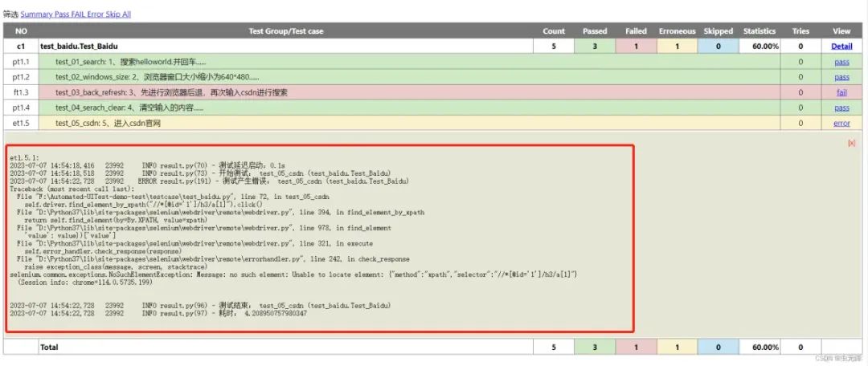868x366 pixels.
Task: Click the INFO result.py(97) log line
Action: (x=158, y=314)
